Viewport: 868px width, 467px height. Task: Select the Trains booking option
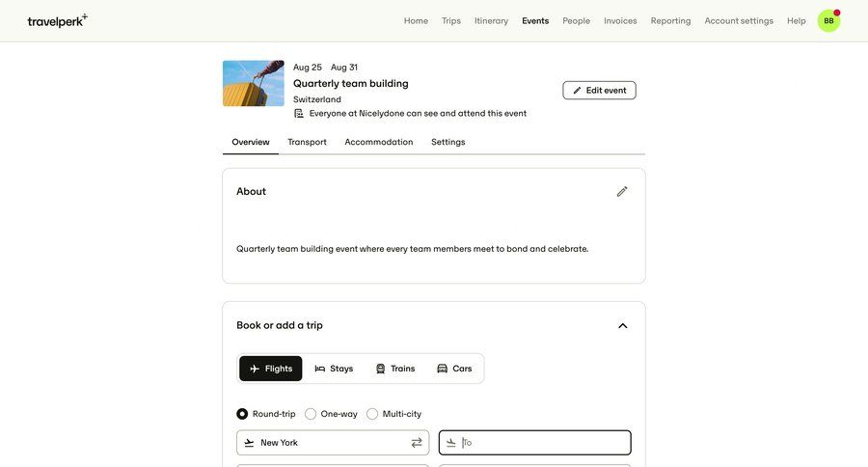pos(395,369)
